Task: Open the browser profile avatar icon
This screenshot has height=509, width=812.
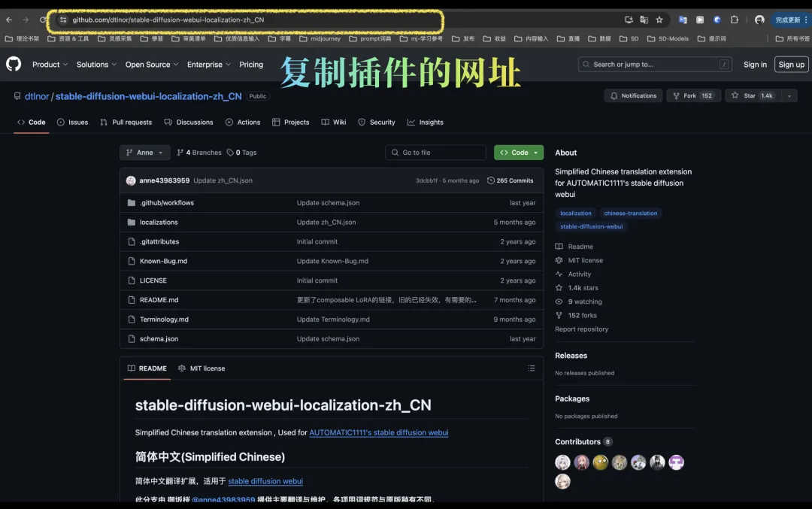Action: (759, 20)
